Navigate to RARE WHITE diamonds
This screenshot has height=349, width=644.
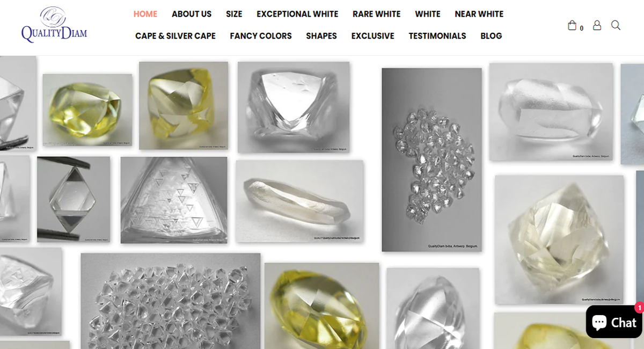(x=377, y=14)
